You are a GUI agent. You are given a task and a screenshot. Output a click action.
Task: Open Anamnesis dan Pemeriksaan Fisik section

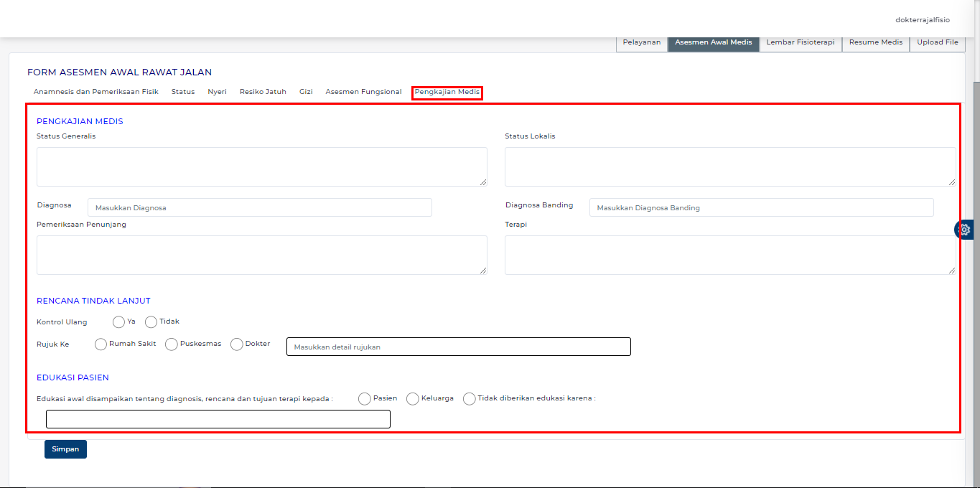pos(95,92)
